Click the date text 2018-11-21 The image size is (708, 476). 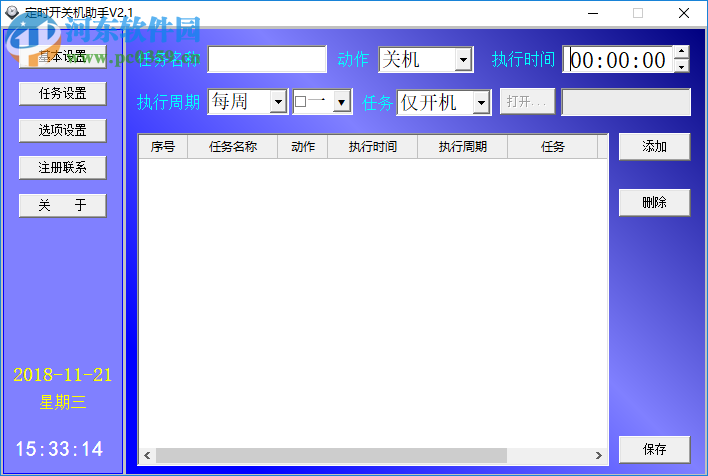click(62, 375)
